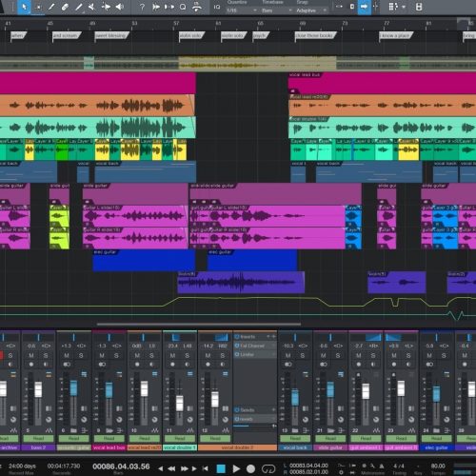The image size is (476, 476).
Task: Click the bass 2 channel label
Action: pyautogui.click(x=38, y=447)
